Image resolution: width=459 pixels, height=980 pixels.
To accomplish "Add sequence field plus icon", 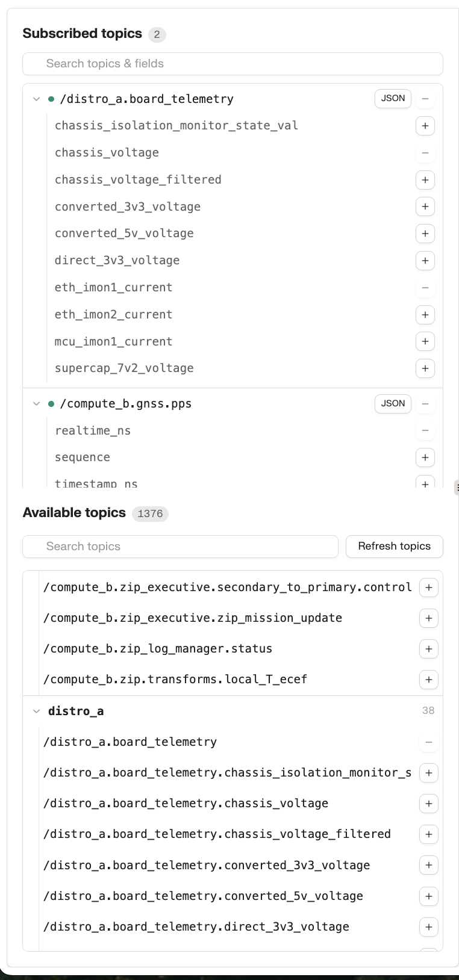I will click(425, 457).
